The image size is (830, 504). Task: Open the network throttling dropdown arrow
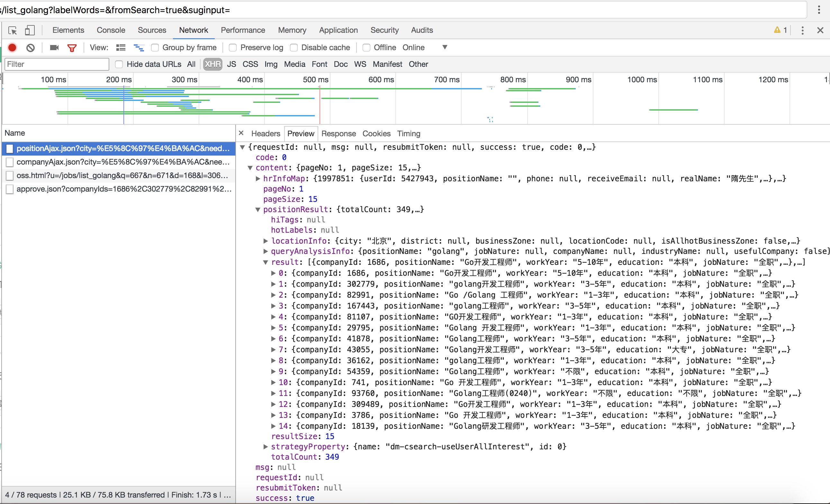tap(445, 47)
